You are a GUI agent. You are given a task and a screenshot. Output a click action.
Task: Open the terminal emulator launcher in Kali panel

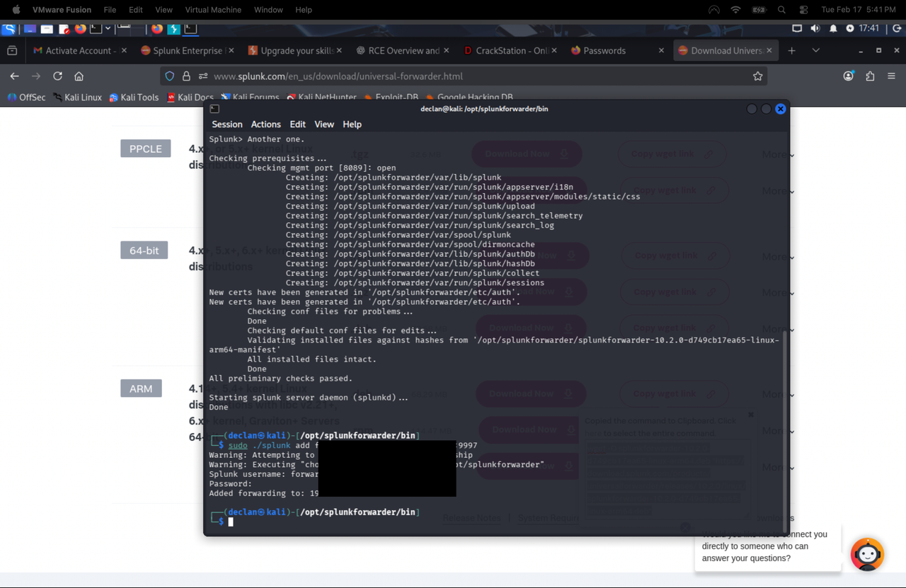tap(96, 29)
